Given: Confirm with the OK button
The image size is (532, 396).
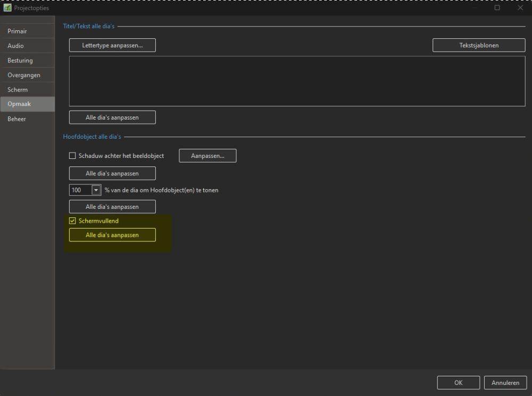Looking at the screenshot, I should (x=459, y=382).
